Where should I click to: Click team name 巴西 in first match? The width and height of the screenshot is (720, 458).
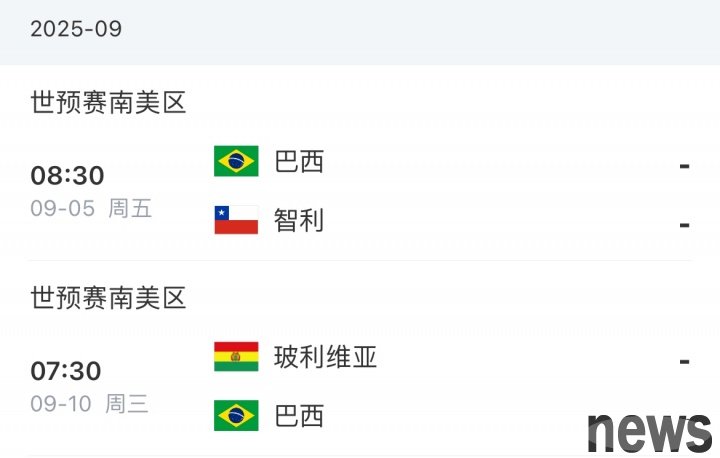tap(299, 162)
